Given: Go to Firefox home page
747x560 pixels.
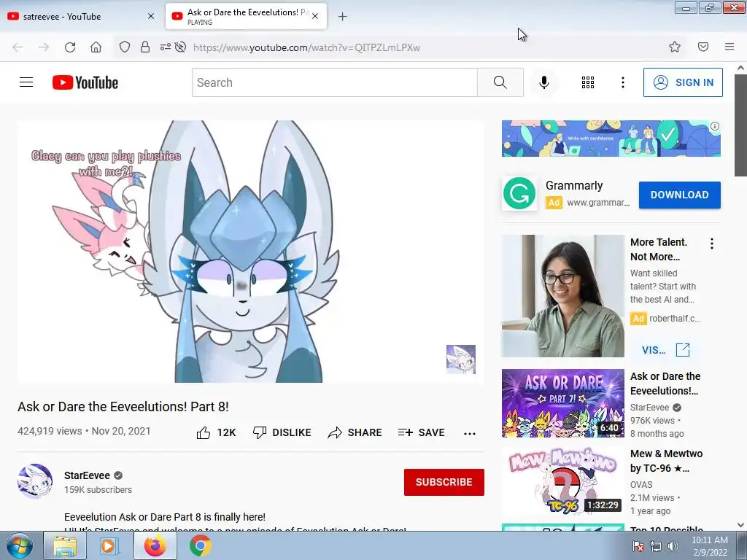Looking at the screenshot, I should pyautogui.click(x=96, y=47).
